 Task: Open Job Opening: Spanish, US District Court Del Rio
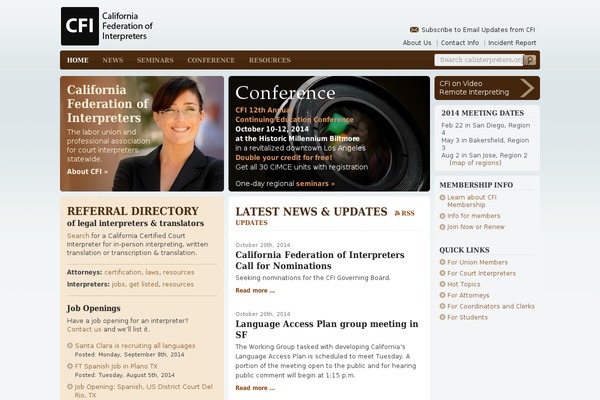click(143, 391)
